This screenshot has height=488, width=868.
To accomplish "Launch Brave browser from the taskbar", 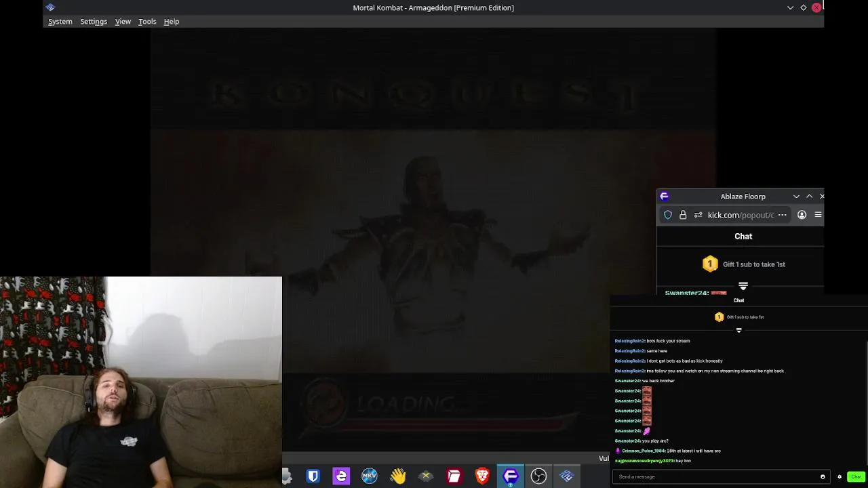I will (482, 476).
